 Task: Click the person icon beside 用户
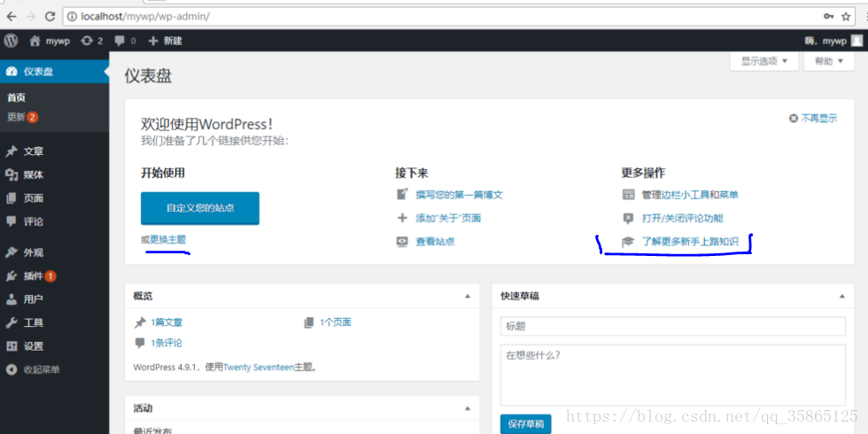(x=12, y=299)
